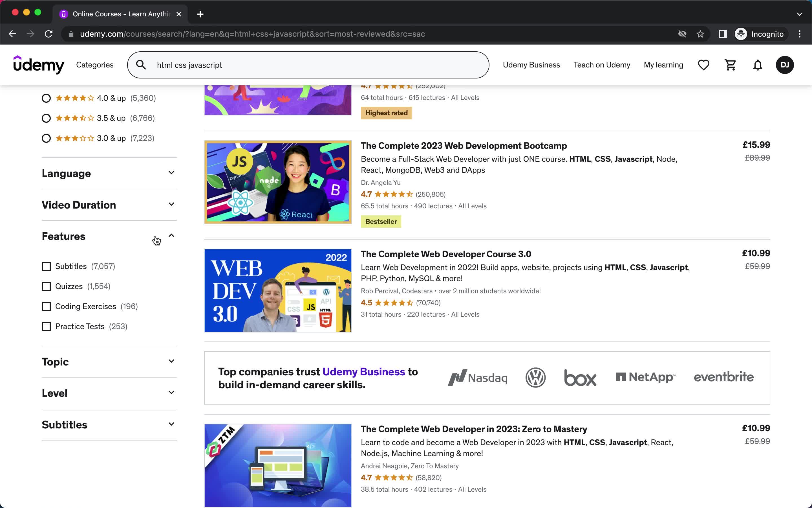The image size is (812, 508).
Task: Open the tab search chevron
Action: [x=799, y=14]
